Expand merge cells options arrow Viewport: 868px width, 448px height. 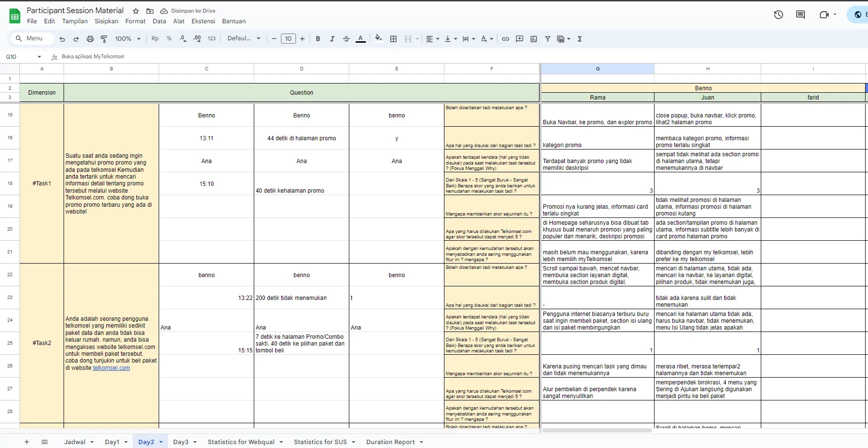click(x=417, y=39)
